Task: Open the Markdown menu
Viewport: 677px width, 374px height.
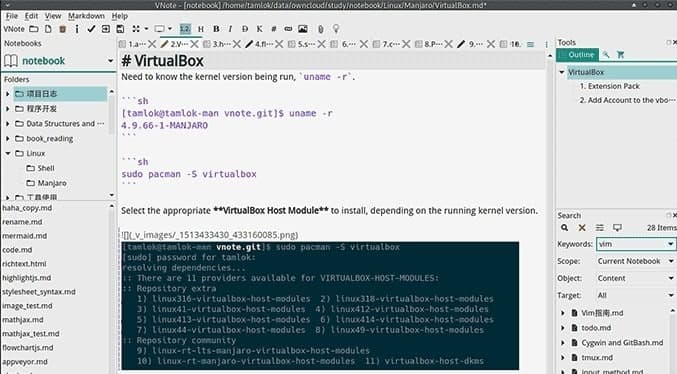Action: click(x=86, y=16)
